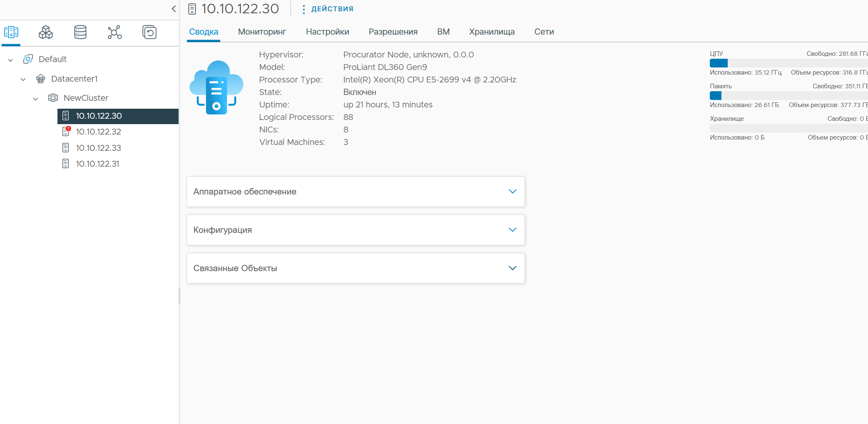
Task: Open the VMs and Templates cubes icon
Action: (x=46, y=32)
